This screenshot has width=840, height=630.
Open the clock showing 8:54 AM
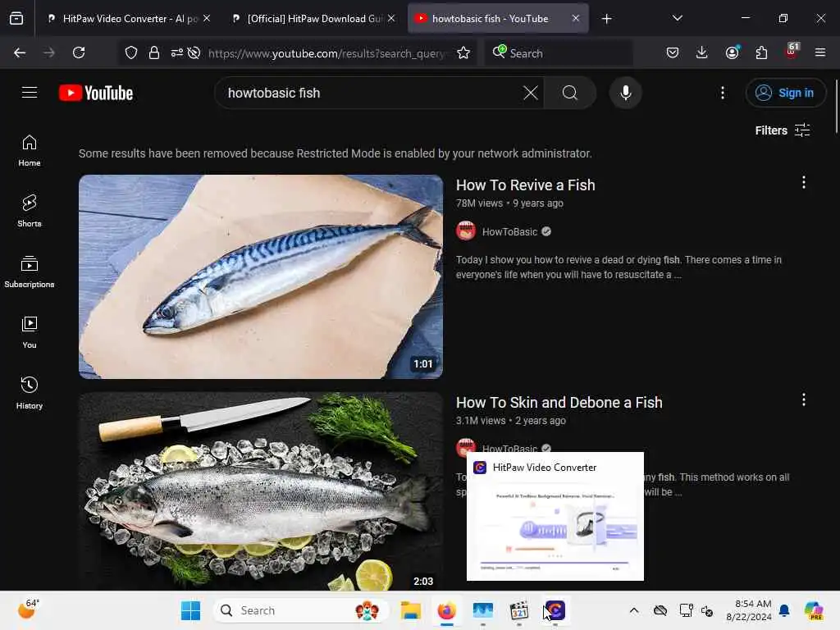(x=749, y=610)
